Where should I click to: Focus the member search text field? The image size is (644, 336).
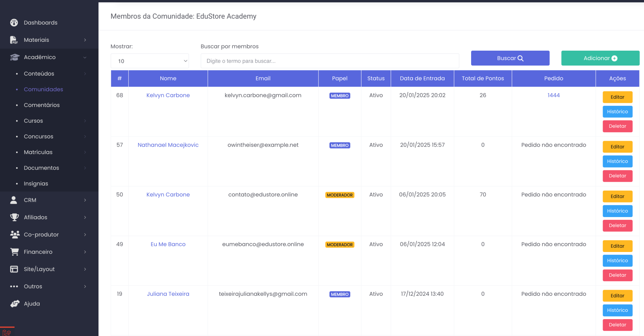(x=330, y=61)
